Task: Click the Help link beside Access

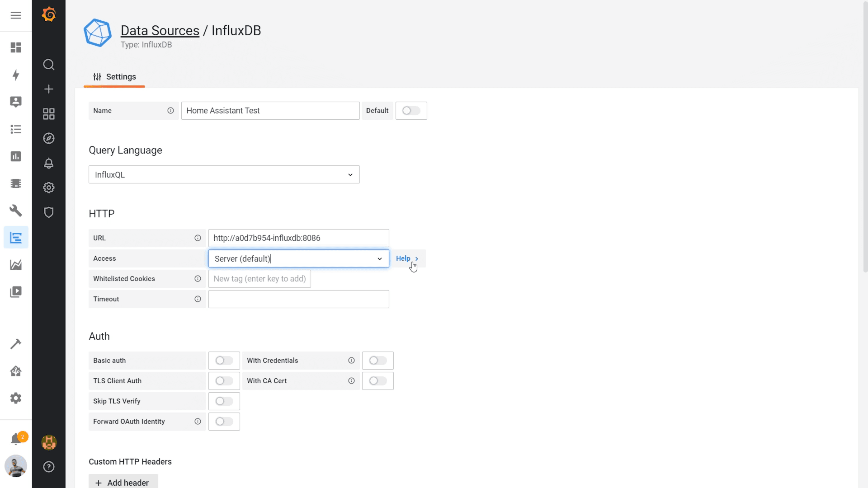Action: (403, 258)
